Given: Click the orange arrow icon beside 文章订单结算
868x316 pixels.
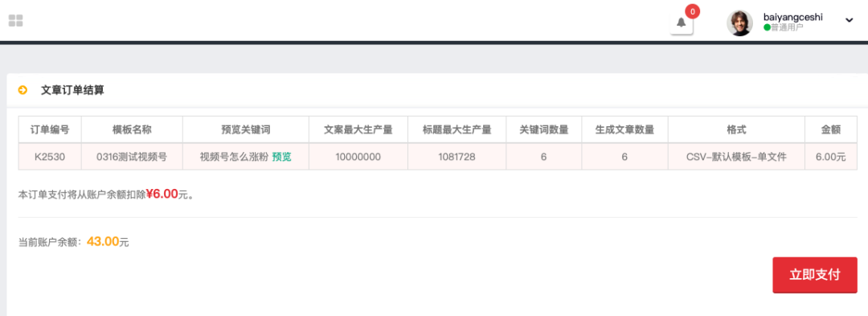Looking at the screenshot, I should (23, 90).
